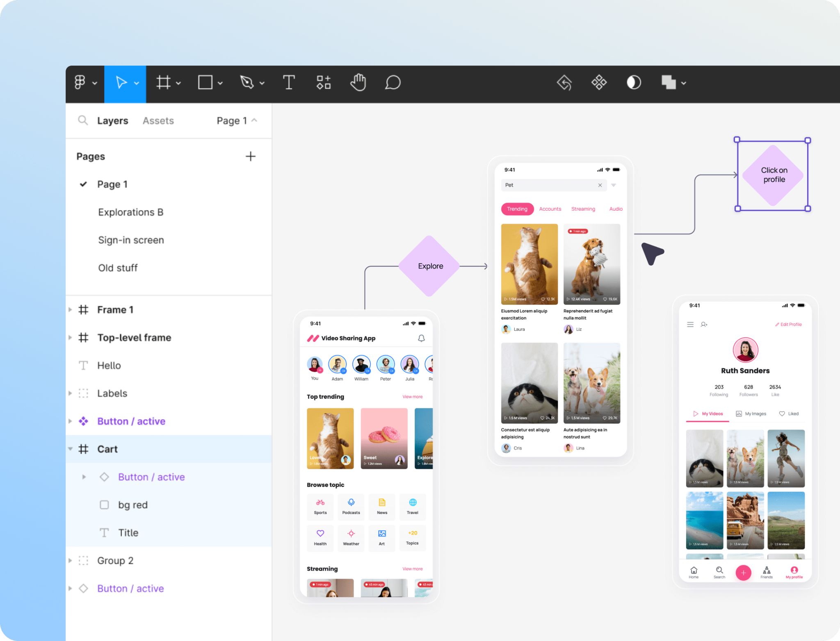Select the Frame tool in the toolbar
This screenshot has width=840, height=641.
point(164,83)
